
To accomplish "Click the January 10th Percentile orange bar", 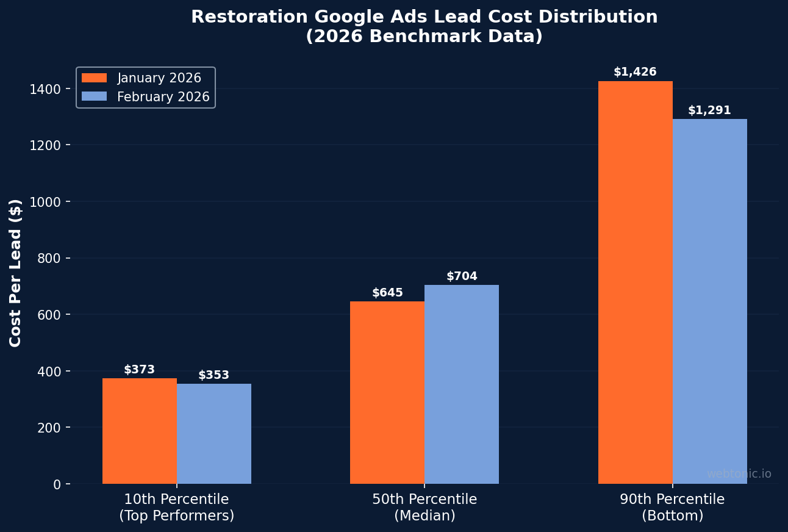I will pyautogui.click(x=140, y=431).
